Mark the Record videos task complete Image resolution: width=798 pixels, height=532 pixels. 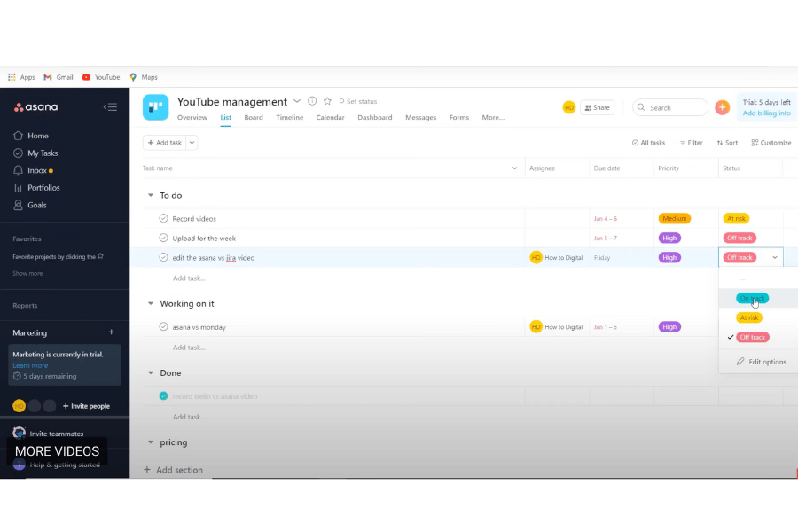pos(162,218)
